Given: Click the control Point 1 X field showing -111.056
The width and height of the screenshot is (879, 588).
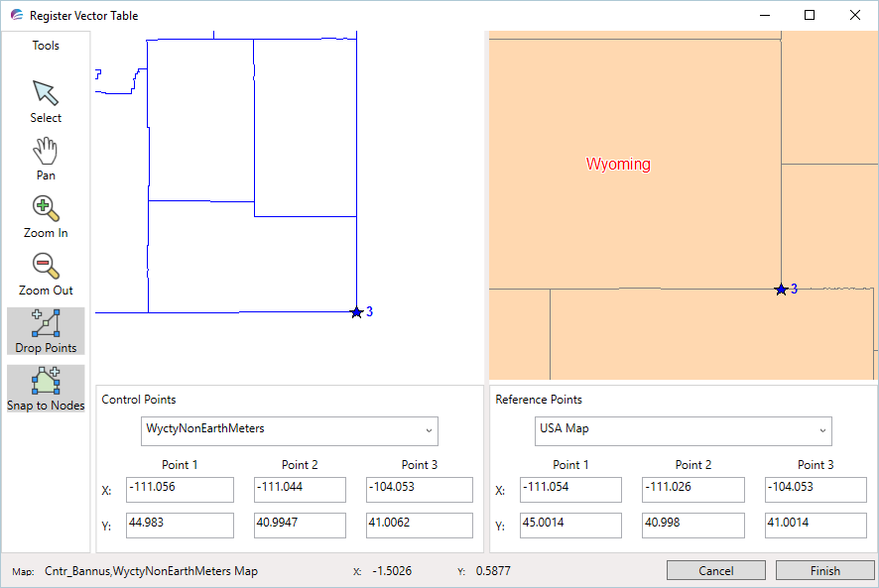Looking at the screenshot, I should pos(180,489).
